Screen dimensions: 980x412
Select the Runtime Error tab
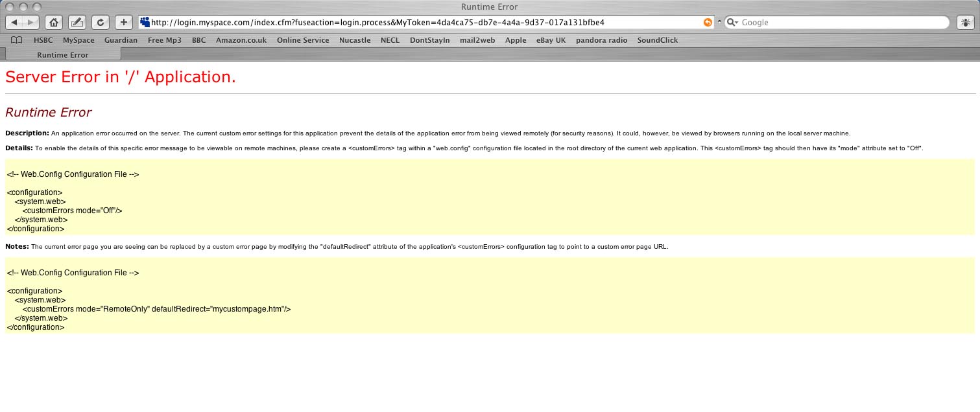point(62,55)
